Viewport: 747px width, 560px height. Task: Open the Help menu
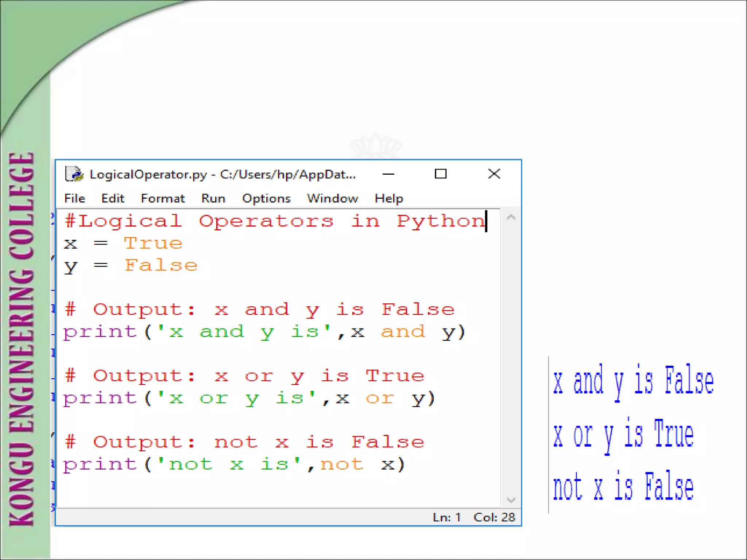(389, 198)
